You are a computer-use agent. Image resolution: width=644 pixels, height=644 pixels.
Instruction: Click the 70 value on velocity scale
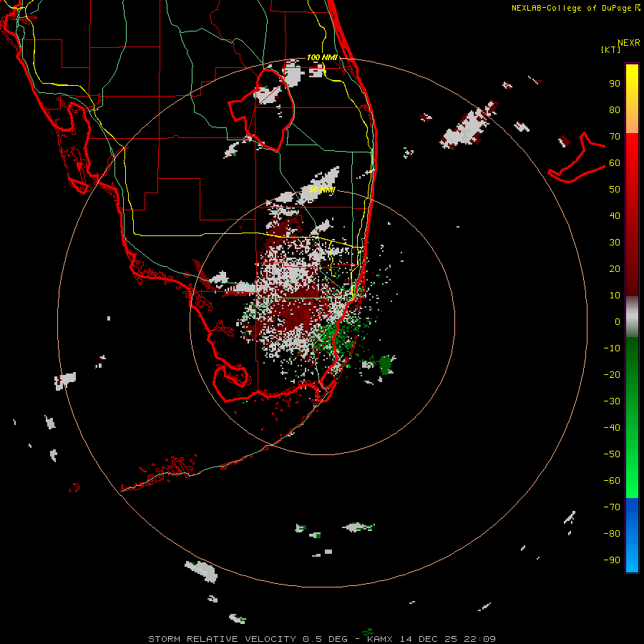[615, 137]
